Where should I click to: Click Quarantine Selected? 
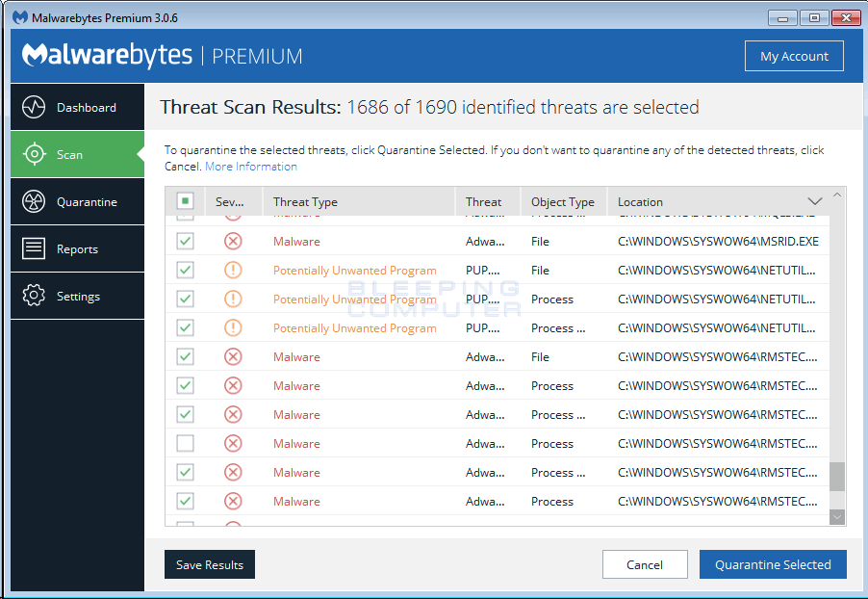(x=773, y=564)
